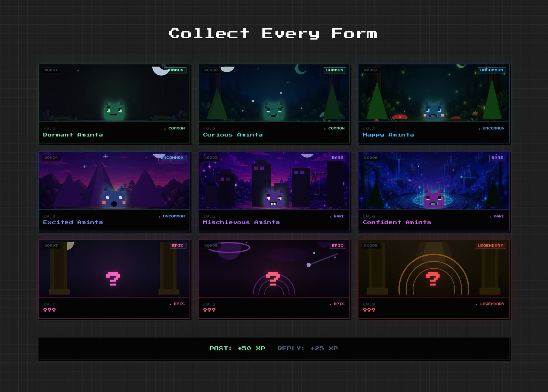Select the Mischievous Aminta name label

[241, 222]
